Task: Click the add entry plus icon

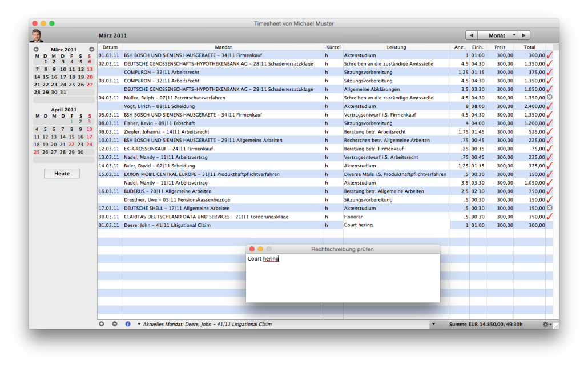Action: pos(102,324)
